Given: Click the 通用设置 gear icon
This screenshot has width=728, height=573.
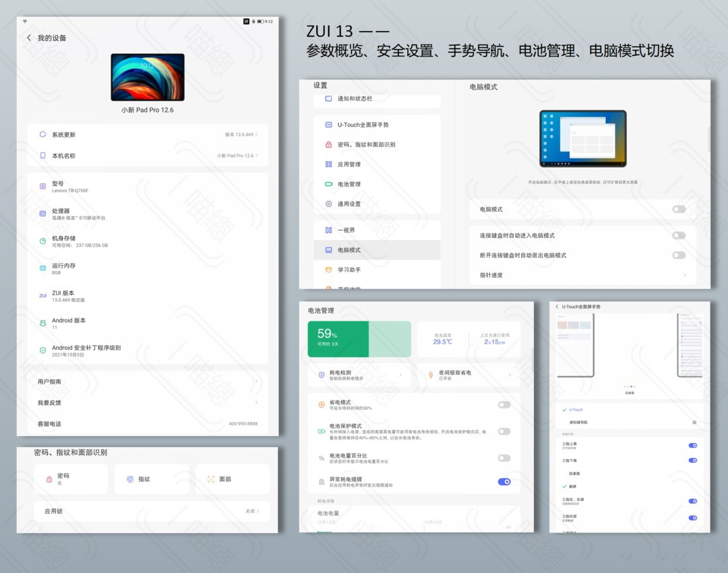Looking at the screenshot, I should pos(329,204).
